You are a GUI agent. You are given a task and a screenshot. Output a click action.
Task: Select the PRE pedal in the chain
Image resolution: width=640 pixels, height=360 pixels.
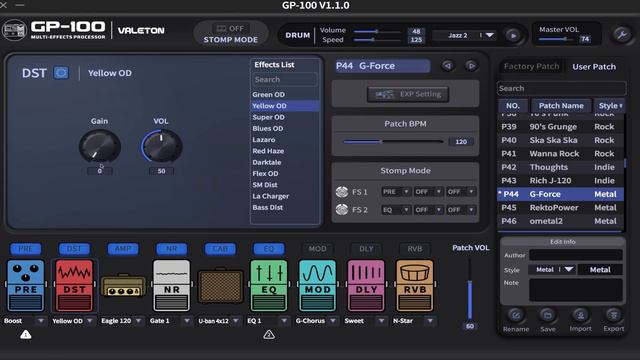point(25,285)
